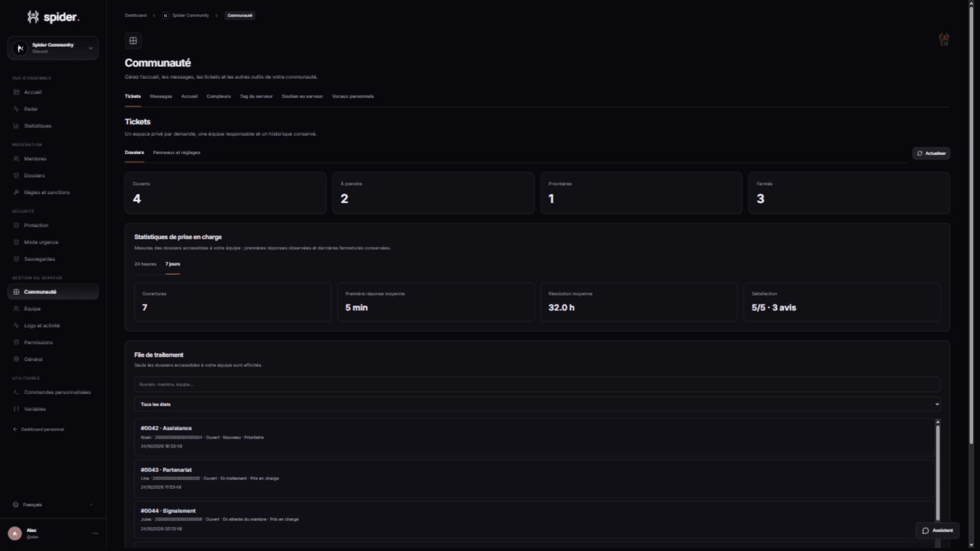Click the Commandes personnalisées terminal icon
Screen dimensions: 980x551
coord(16,392)
